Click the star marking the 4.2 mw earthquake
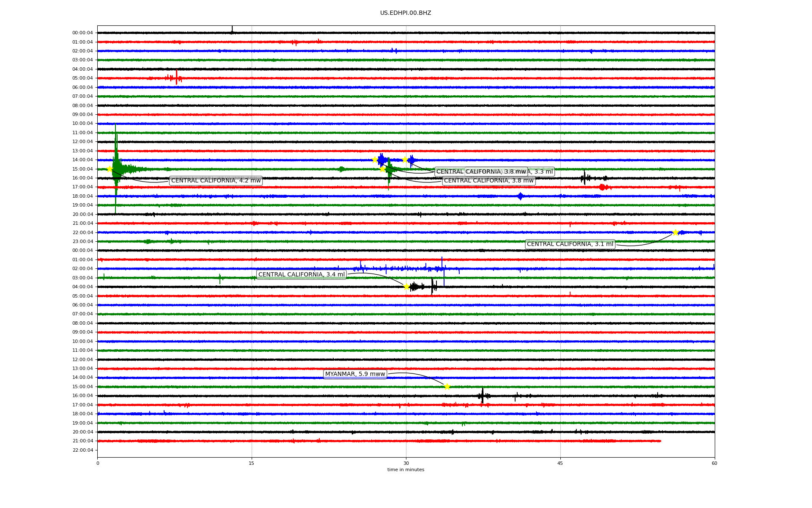The width and height of the screenshot is (812, 508). pyautogui.click(x=110, y=169)
